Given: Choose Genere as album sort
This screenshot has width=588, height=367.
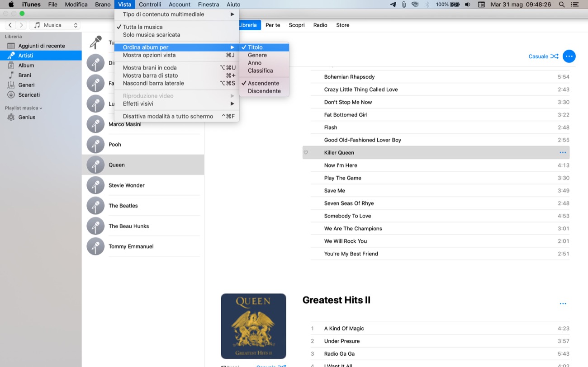Looking at the screenshot, I should coord(264,55).
